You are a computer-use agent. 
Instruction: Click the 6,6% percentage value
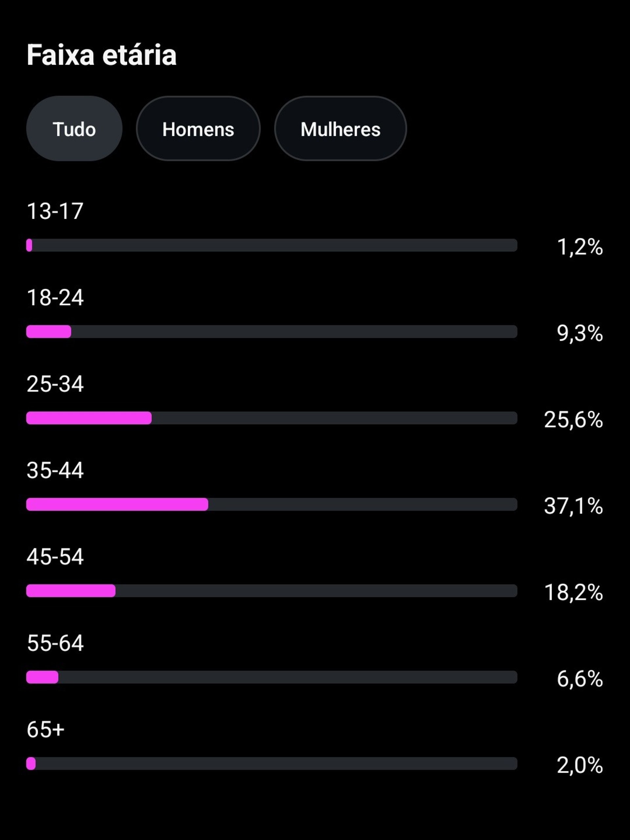pyautogui.click(x=579, y=679)
